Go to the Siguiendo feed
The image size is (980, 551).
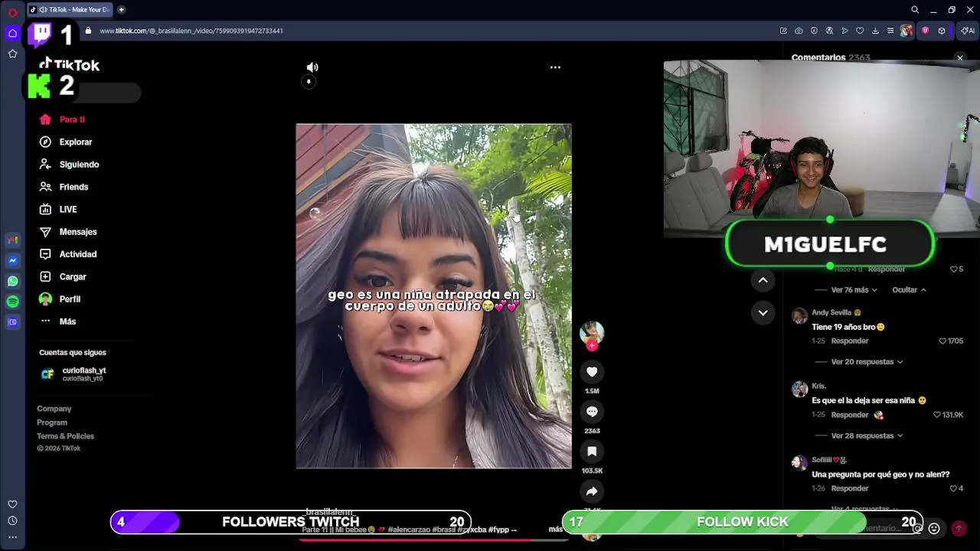(69, 165)
